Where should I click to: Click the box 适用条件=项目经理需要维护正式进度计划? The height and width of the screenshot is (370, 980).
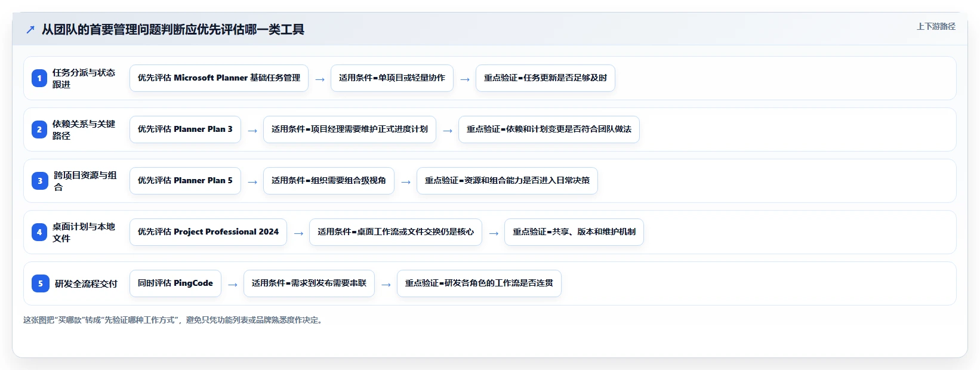pos(350,129)
